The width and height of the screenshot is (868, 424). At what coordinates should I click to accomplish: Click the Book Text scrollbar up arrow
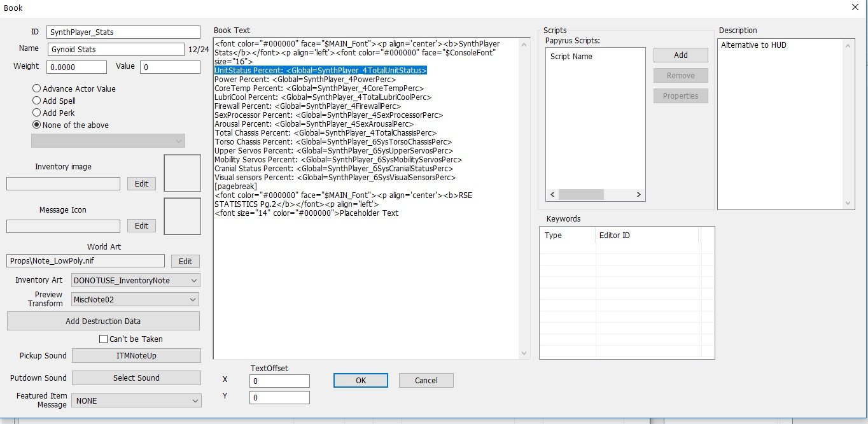click(x=524, y=45)
